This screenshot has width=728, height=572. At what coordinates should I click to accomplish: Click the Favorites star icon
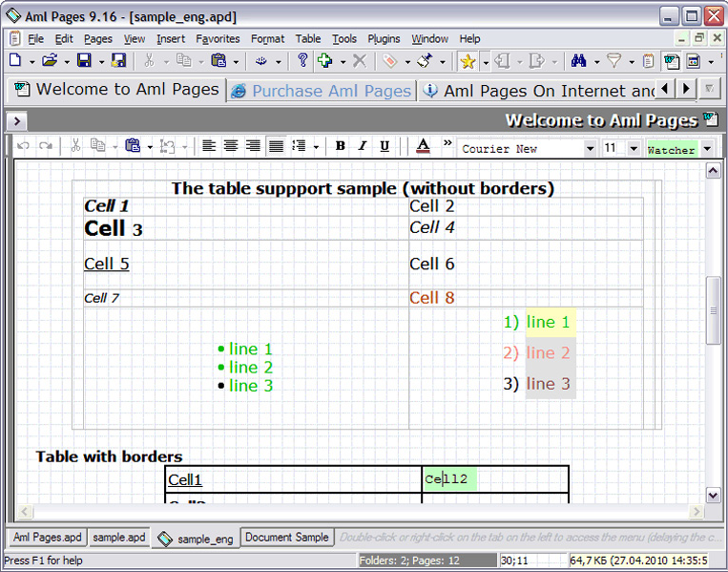467,61
